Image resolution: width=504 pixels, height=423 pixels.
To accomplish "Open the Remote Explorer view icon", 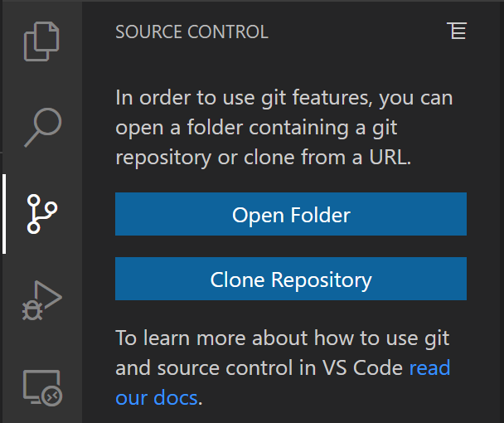I will [42, 387].
